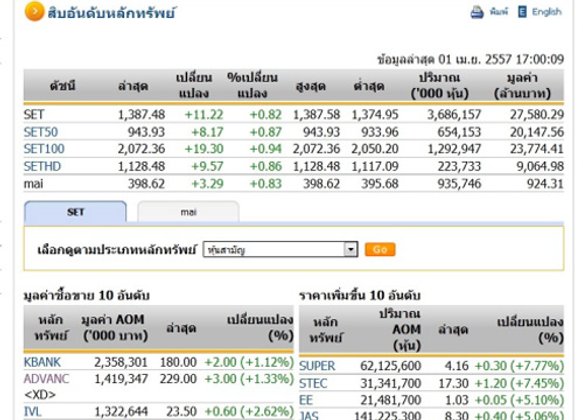
Task: Open the SET50 index link
Action: point(41,132)
